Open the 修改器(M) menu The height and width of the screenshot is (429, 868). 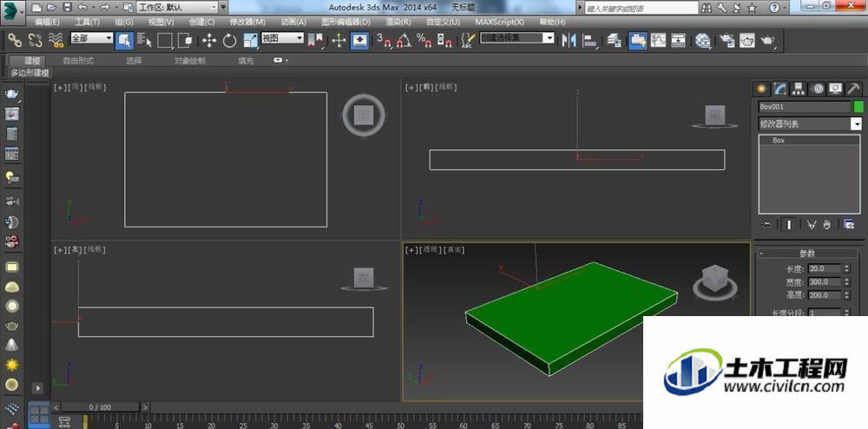click(247, 22)
